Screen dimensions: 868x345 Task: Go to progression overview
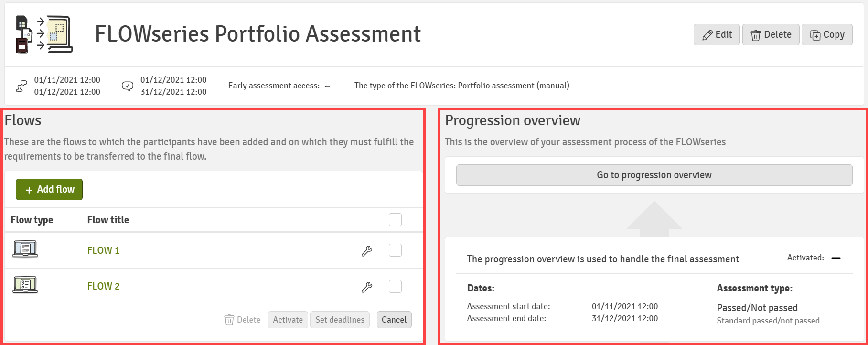tap(654, 175)
